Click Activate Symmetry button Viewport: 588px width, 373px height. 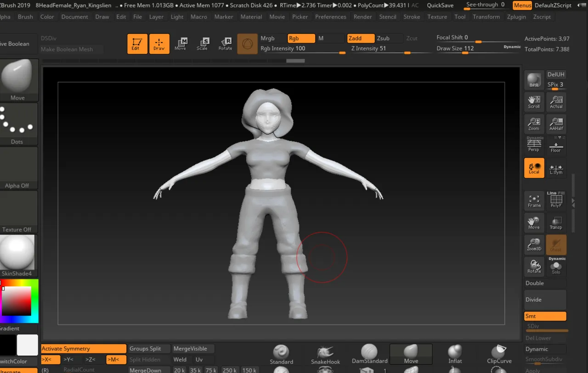(84, 349)
